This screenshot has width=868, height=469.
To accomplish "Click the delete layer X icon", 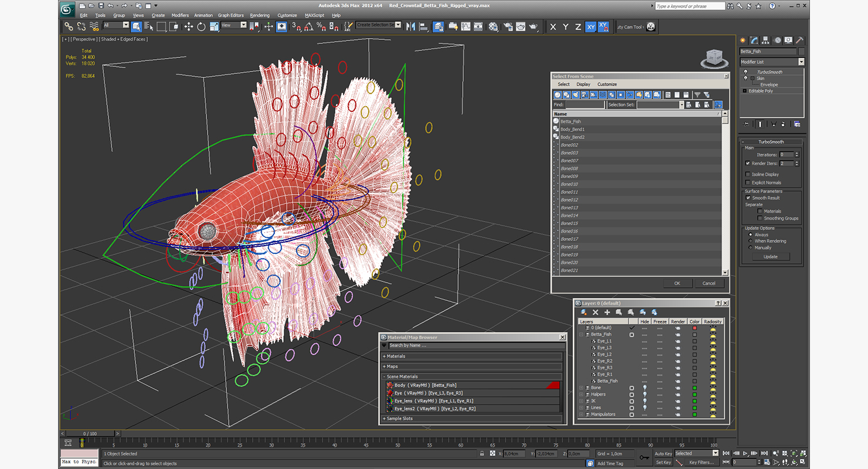I will coord(595,312).
